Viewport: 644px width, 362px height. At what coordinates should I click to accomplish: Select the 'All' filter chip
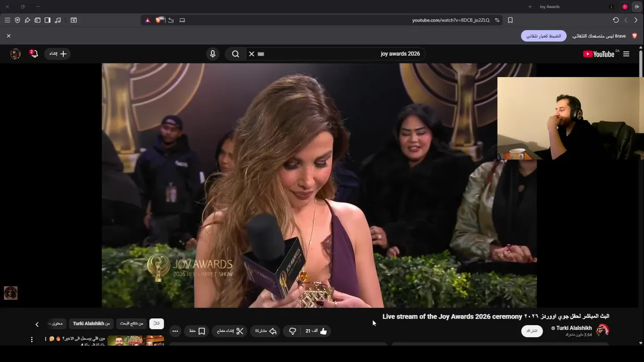click(x=156, y=323)
